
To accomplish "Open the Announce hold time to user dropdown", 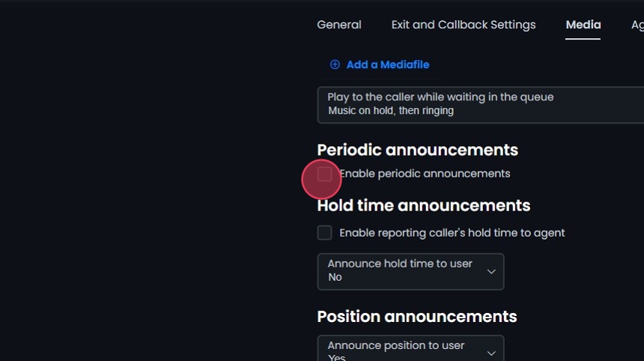I will 410,271.
